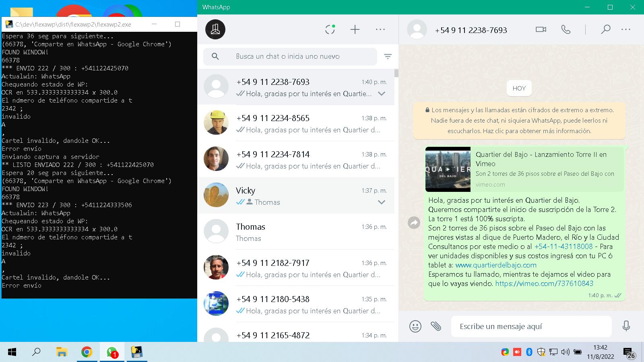Open battery status tray icon
Screen dimensions: 644x362
[578, 352]
